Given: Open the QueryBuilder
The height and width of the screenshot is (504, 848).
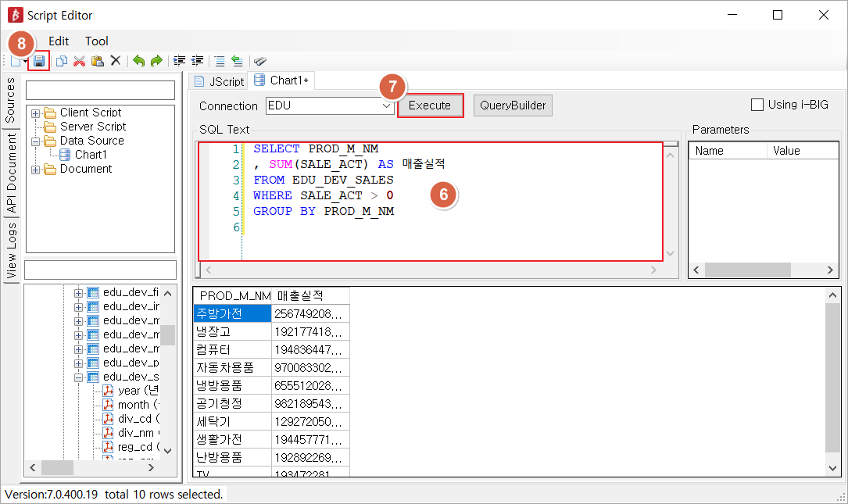Looking at the screenshot, I should click(512, 105).
